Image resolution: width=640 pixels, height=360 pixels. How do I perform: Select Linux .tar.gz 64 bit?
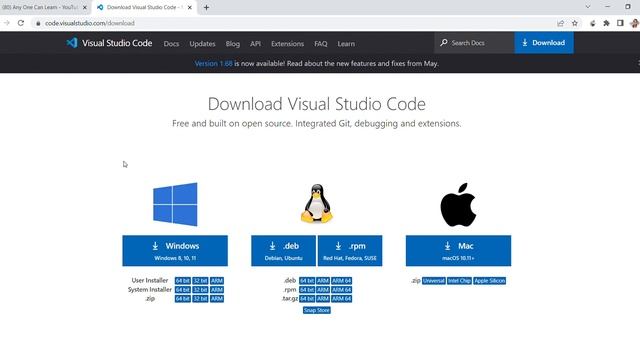pos(307,299)
